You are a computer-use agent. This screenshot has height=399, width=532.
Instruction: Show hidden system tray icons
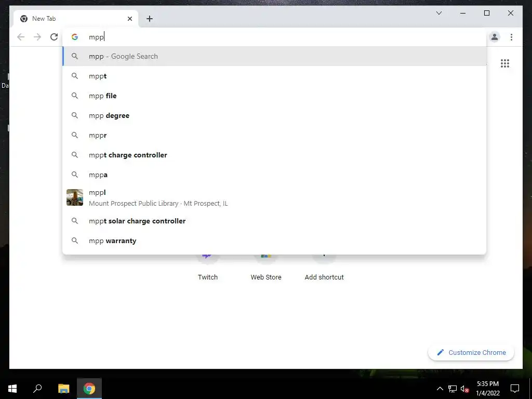pyautogui.click(x=440, y=389)
